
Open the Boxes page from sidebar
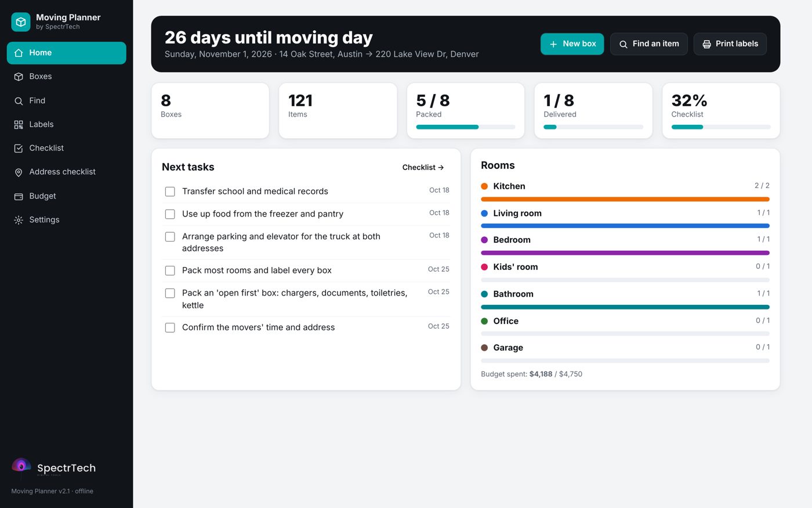click(x=66, y=77)
